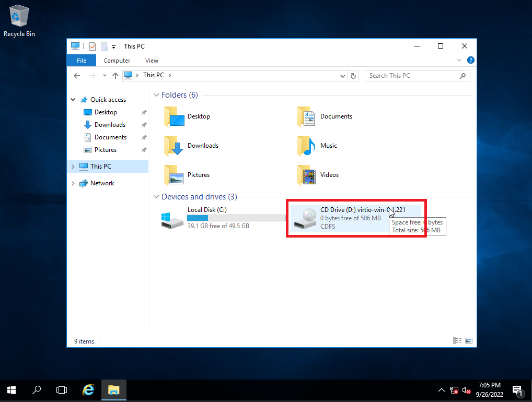Open taskbar Search
This screenshot has width=532, height=402.
pyautogui.click(x=36, y=390)
